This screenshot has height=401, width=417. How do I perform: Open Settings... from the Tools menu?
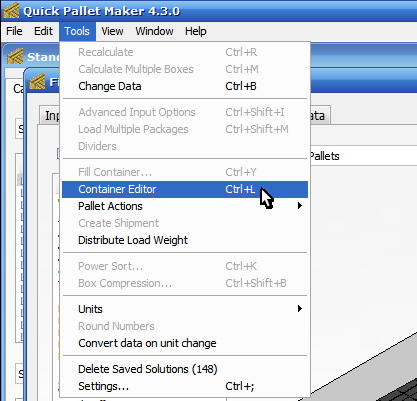tap(185, 386)
